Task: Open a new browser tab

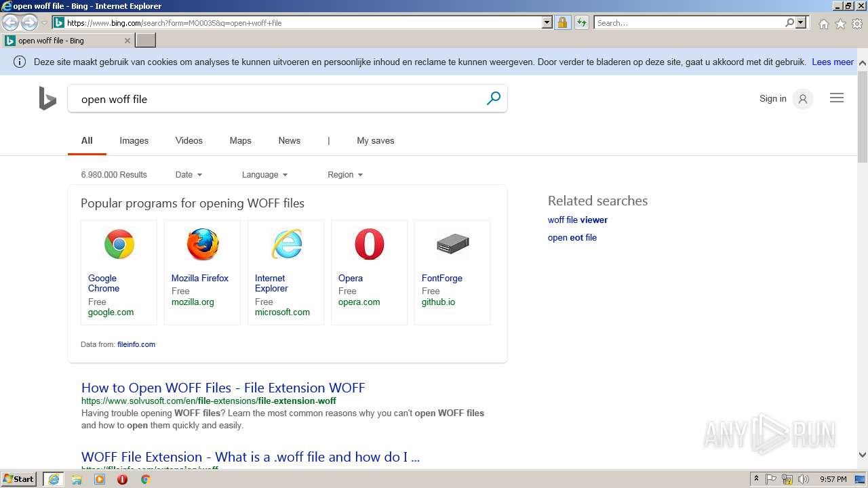Action: (146, 41)
